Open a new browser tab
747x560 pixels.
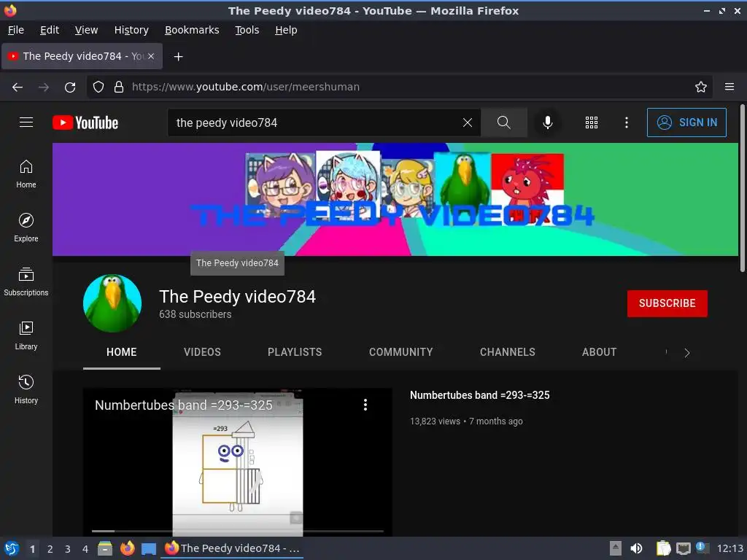click(x=178, y=57)
